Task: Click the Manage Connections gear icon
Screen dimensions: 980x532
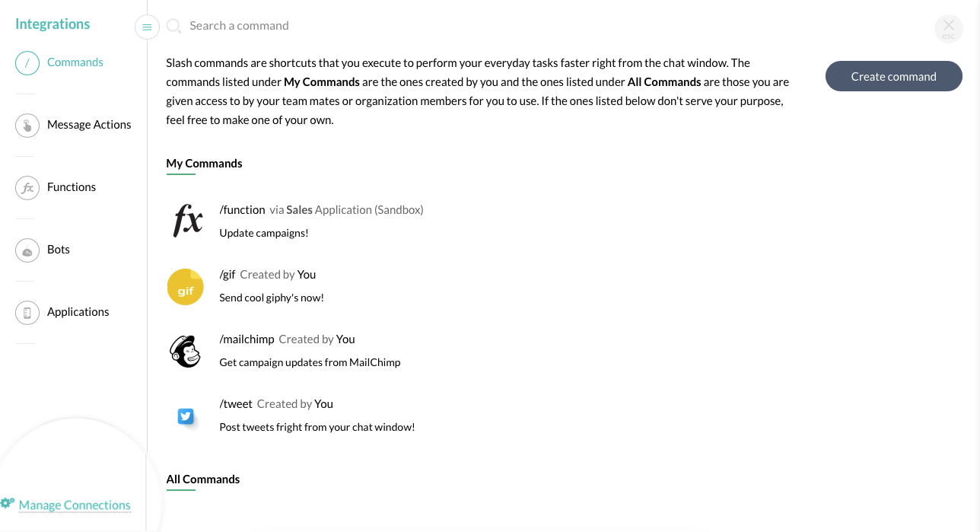Action: [8, 503]
